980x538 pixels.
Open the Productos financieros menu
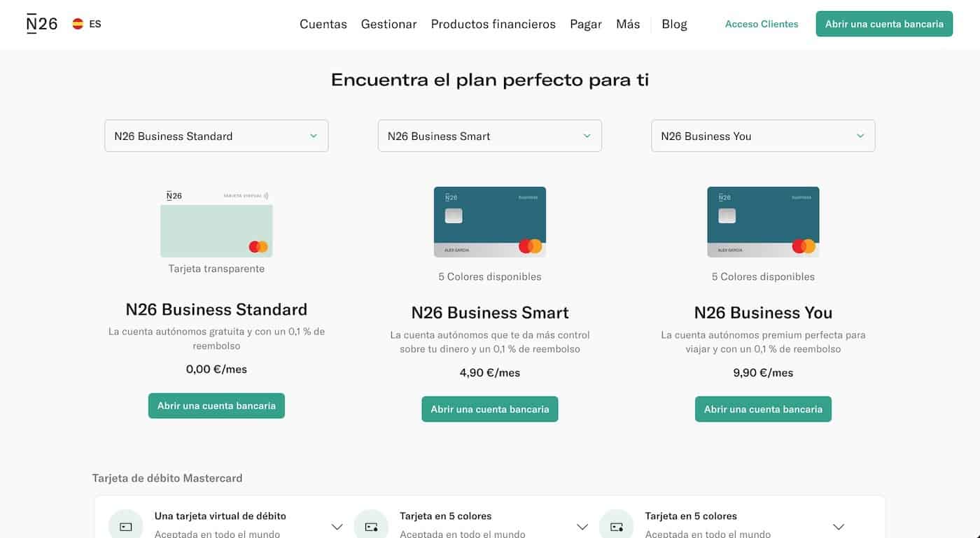(493, 24)
